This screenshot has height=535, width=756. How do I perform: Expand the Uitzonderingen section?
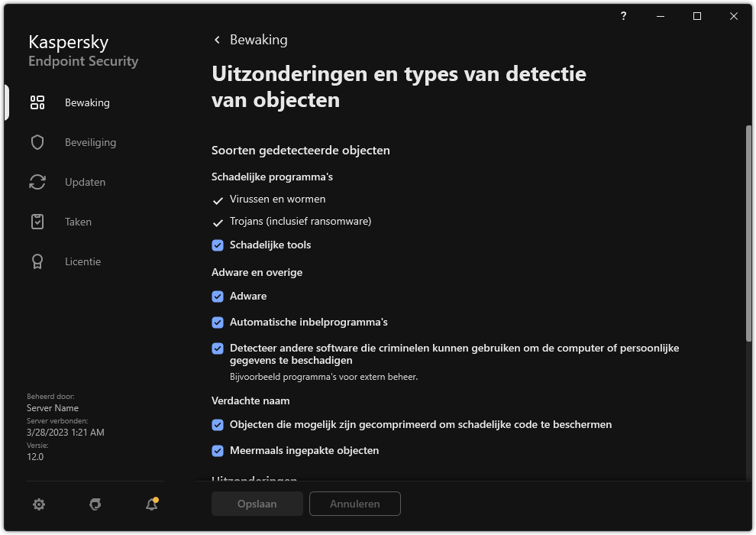point(254,480)
